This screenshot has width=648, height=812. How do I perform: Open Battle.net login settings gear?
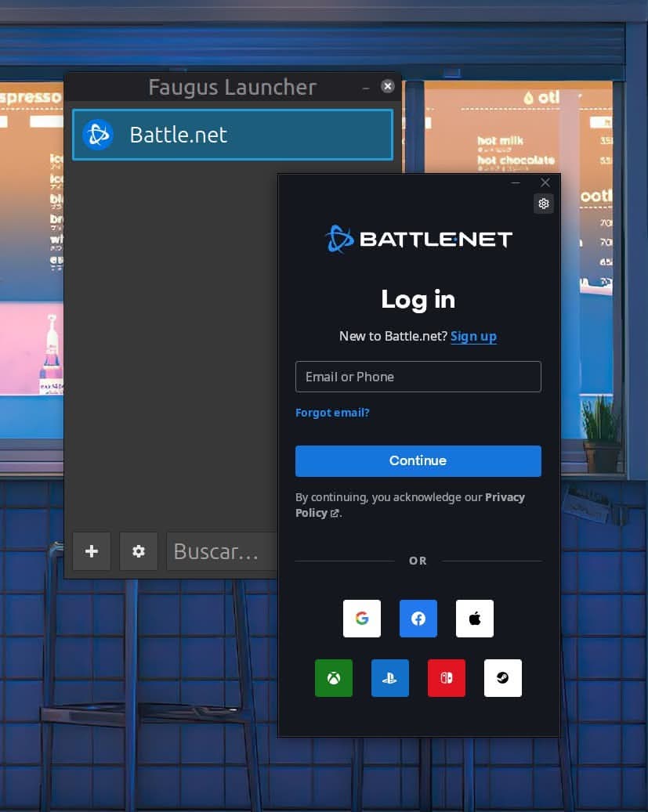tap(543, 204)
